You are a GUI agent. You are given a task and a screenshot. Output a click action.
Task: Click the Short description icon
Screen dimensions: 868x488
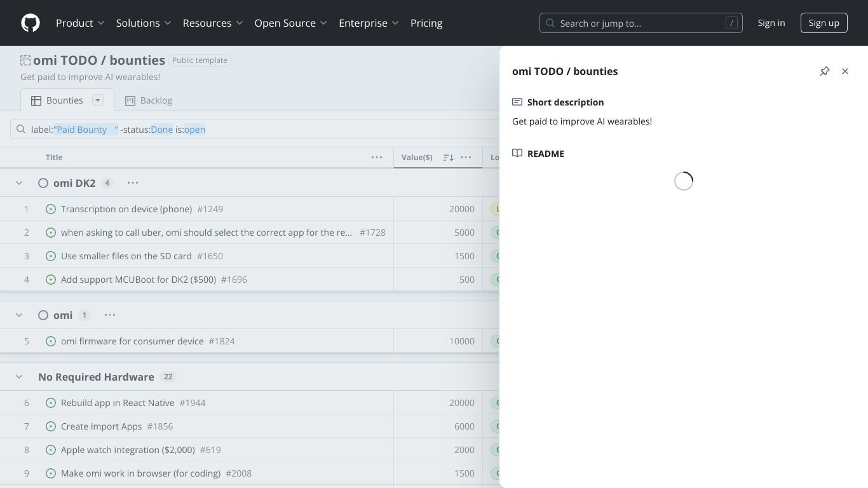(517, 102)
